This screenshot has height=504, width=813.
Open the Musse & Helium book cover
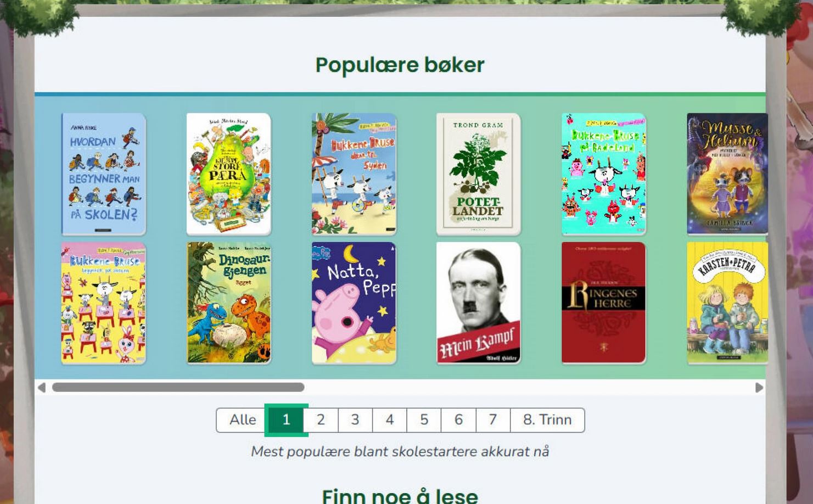point(727,174)
